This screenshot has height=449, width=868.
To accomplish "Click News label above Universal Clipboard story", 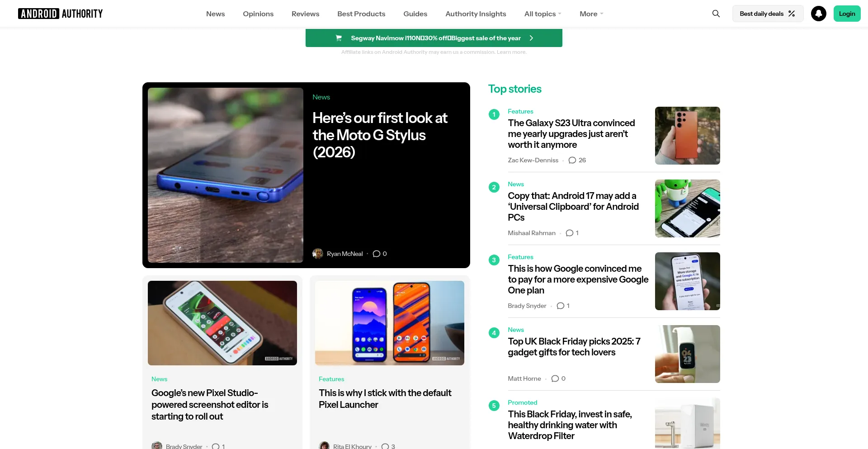I will click(516, 184).
